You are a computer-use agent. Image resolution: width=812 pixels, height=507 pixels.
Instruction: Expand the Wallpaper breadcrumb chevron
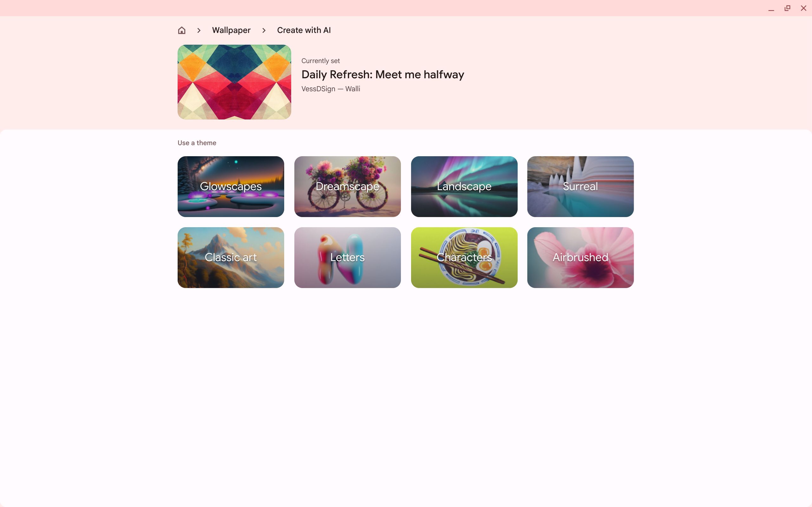[264, 30]
